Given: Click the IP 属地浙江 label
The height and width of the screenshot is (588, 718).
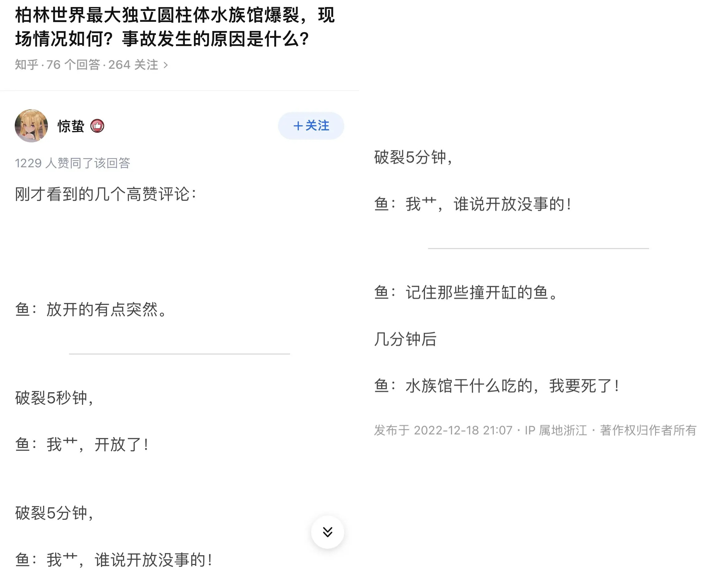Looking at the screenshot, I should (x=556, y=430).
